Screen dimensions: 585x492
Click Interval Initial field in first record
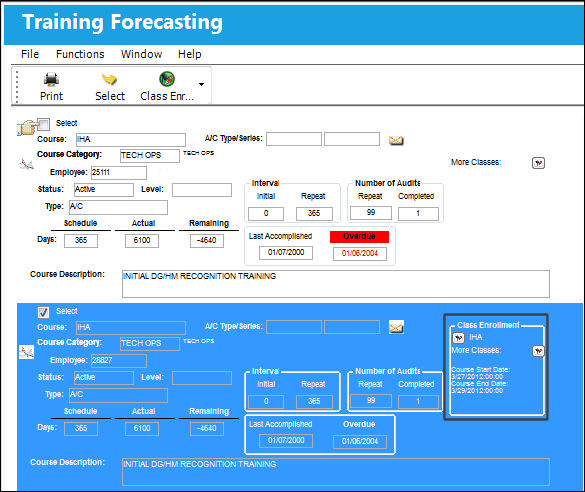(x=266, y=214)
